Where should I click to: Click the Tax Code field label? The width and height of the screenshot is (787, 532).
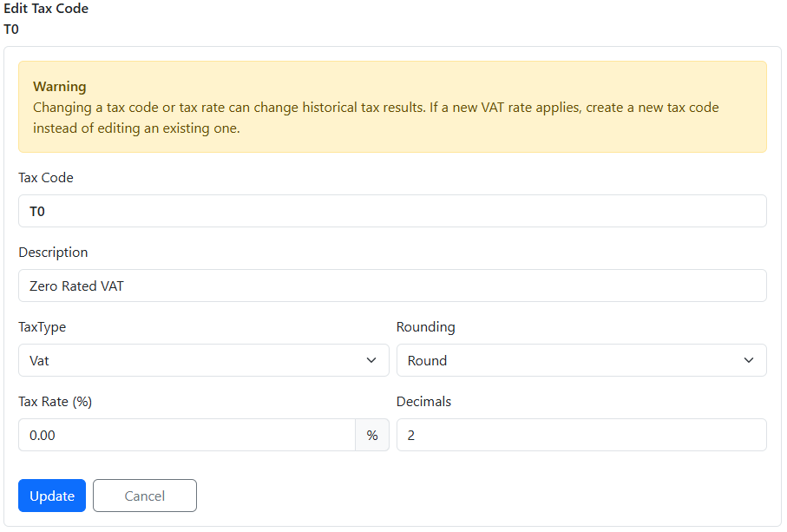[x=45, y=178]
